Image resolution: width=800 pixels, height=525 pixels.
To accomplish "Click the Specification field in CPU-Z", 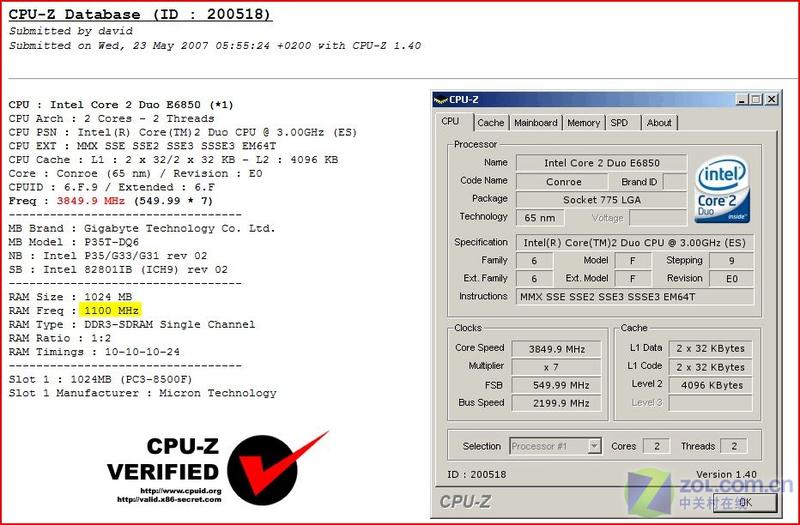I will [x=635, y=243].
